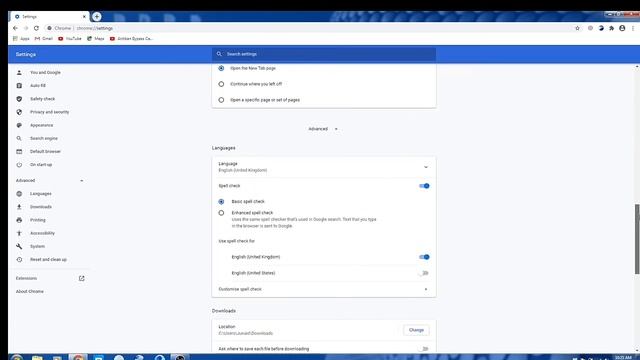Click the browser forward arrow
The height and width of the screenshot is (360, 640).
pos(26,28)
